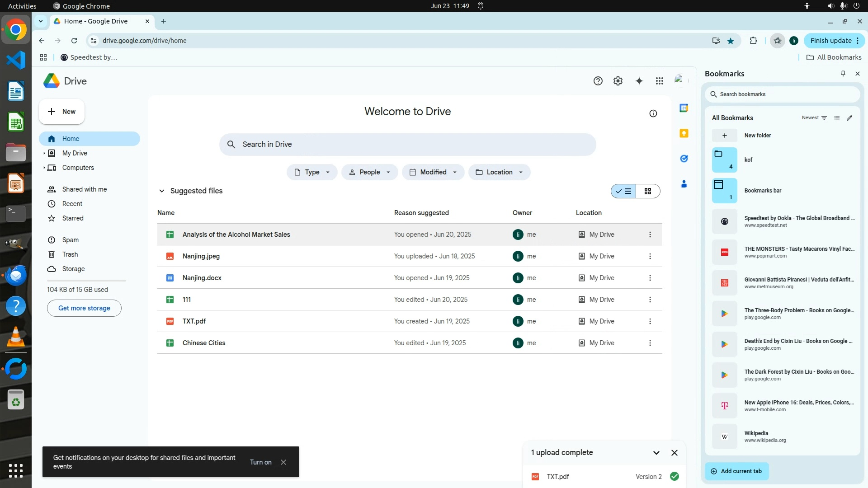This screenshot has height=488, width=868.
Task: Click the Search in Drive field
Action: 407,145
